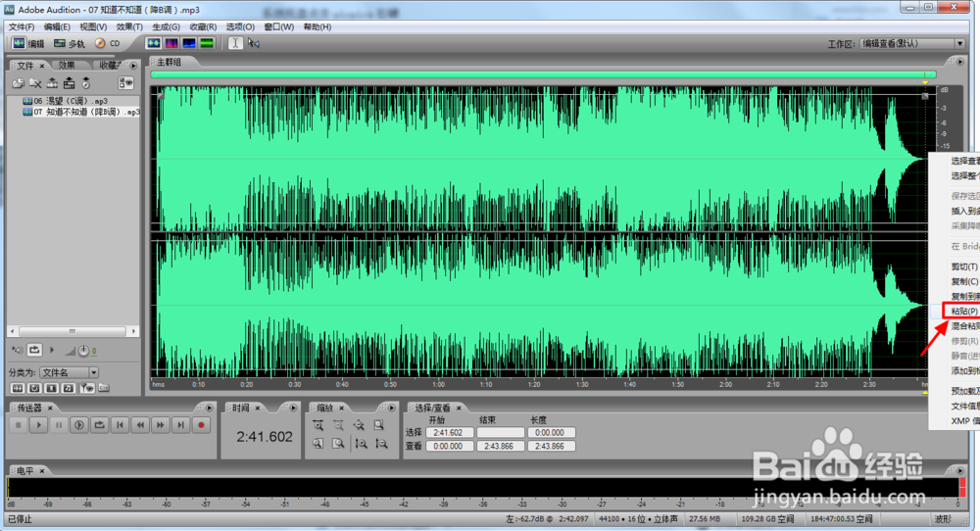The height and width of the screenshot is (531, 980).
Task: Click Zoom Out Horizontally icon
Action: [338, 425]
